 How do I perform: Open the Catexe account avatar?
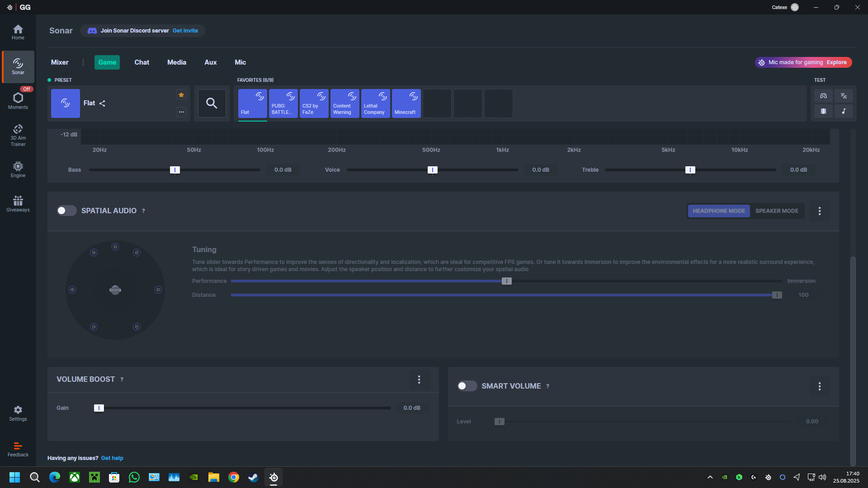point(795,7)
